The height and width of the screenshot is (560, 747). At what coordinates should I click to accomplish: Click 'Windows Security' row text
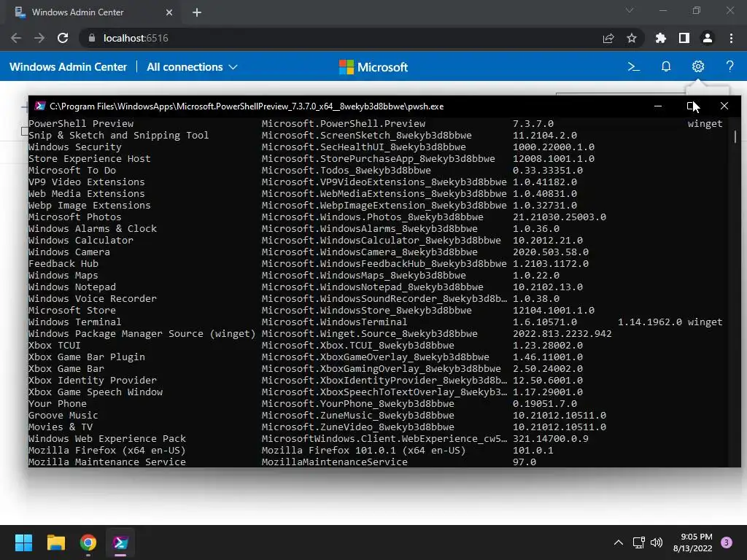click(75, 147)
